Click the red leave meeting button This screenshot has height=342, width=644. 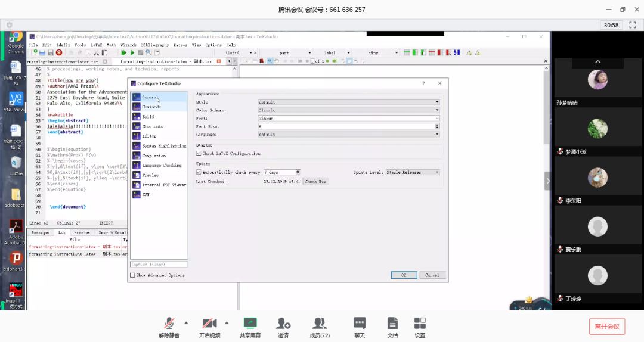coord(607,326)
